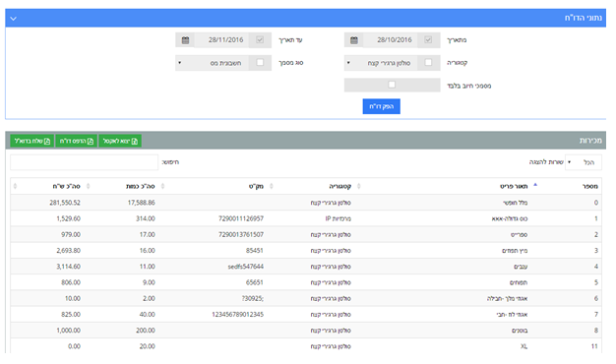Click item name תפוחים in row 5

click(519, 282)
